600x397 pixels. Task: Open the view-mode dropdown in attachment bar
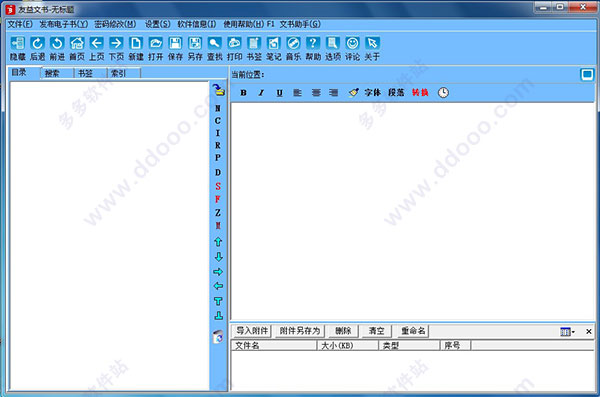click(x=567, y=332)
